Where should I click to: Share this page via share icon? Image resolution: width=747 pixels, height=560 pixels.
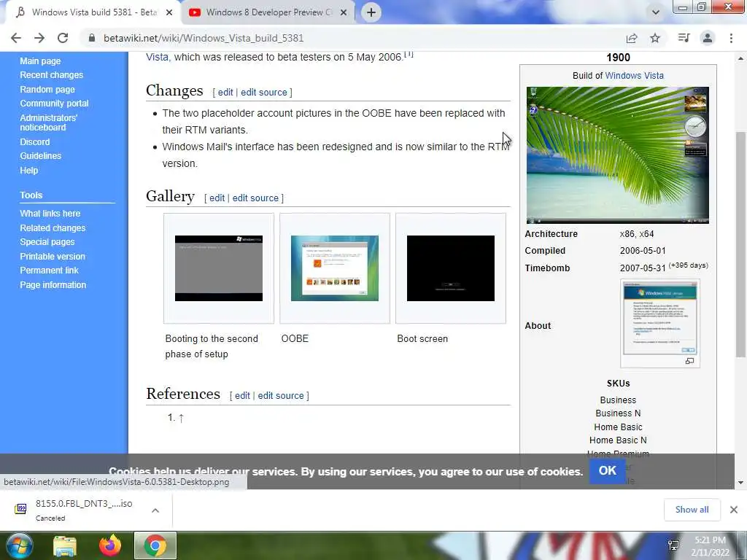632,38
